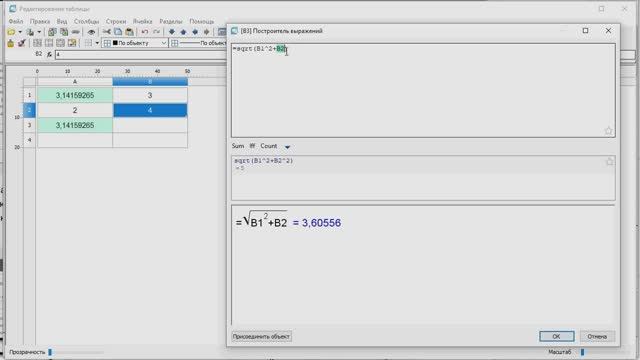Expand the functions list dropdown arrow
Screen dimensions: 640x360
[287, 147]
